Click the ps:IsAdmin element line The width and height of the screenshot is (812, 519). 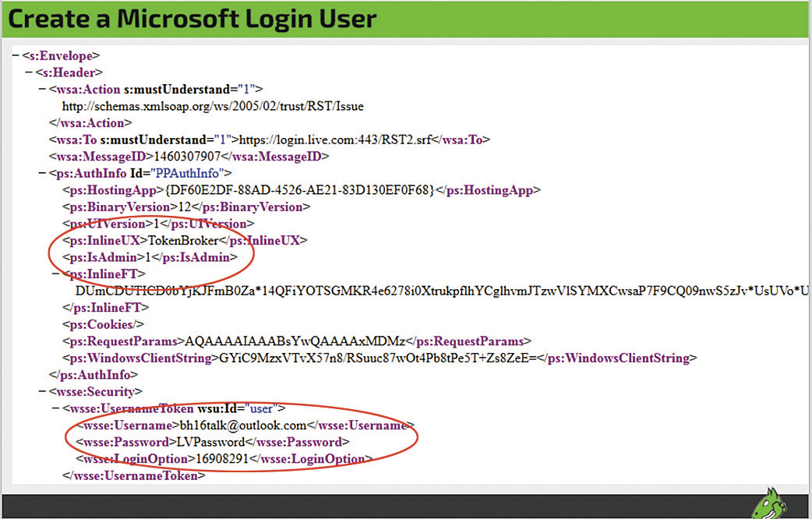pos(150,257)
